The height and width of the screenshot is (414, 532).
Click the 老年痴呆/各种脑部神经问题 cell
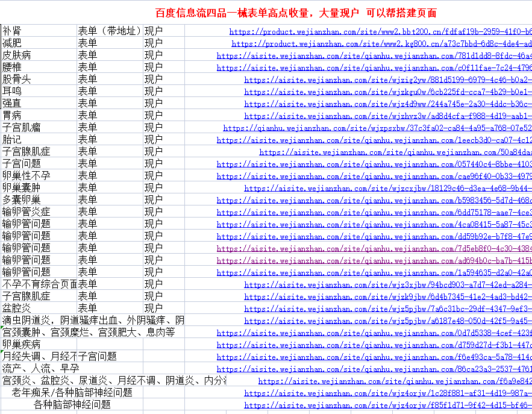[x=72, y=392]
